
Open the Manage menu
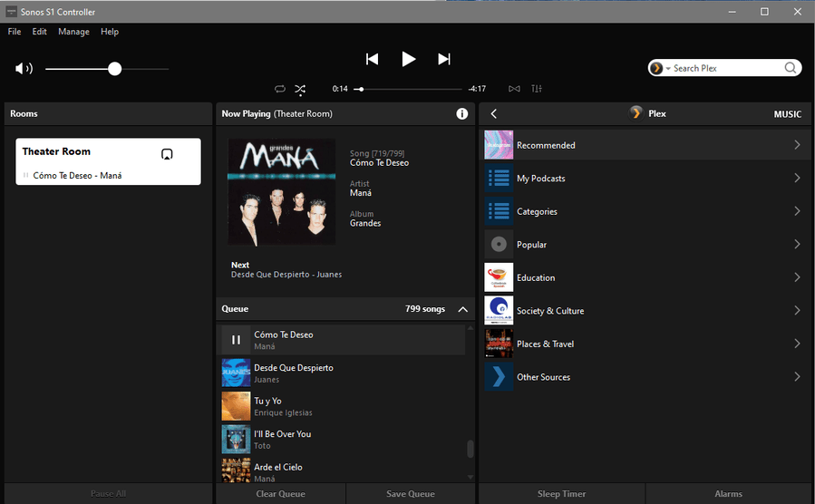tap(73, 32)
